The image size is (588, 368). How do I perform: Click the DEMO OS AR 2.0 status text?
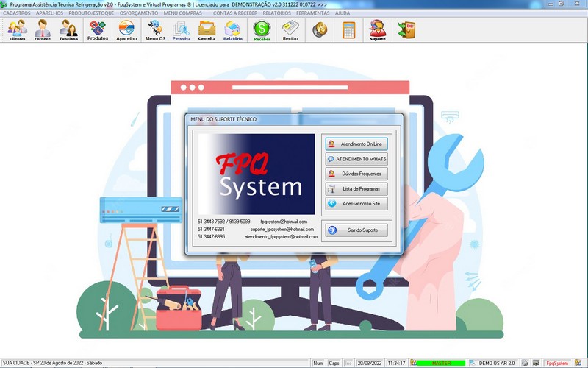[x=497, y=363]
